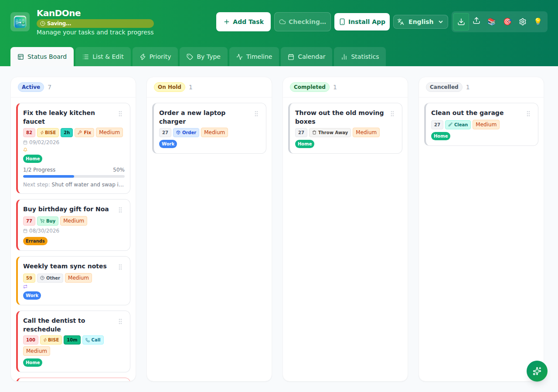Click the Checking... cloud sync button
Viewport: 558px width, 392px height.
303,22
